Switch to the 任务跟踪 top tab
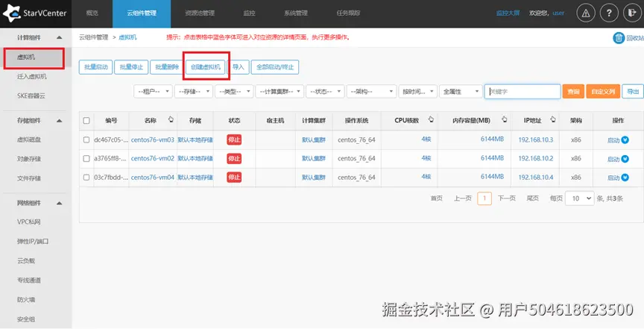Screen dimensions: 644x329 pyautogui.click(x=348, y=13)
